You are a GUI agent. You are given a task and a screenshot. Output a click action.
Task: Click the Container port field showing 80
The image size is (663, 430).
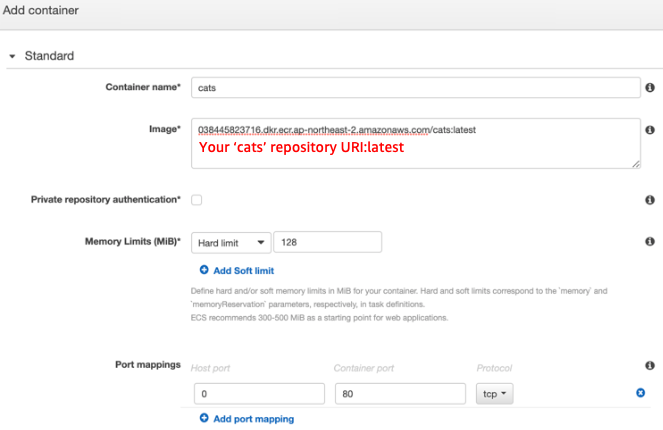(x=400, y=394)
